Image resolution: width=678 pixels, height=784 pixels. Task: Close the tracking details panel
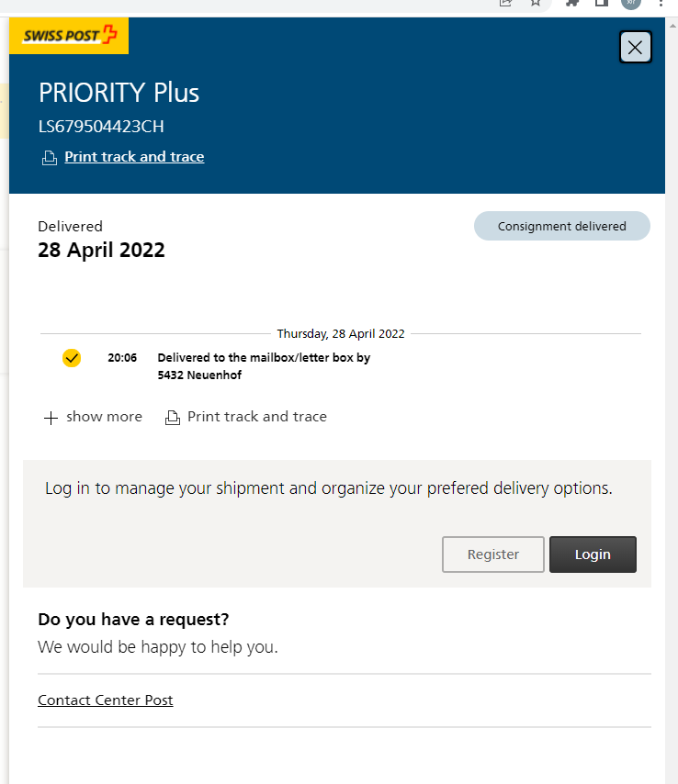pyautogui.click(x=635, y=48)
